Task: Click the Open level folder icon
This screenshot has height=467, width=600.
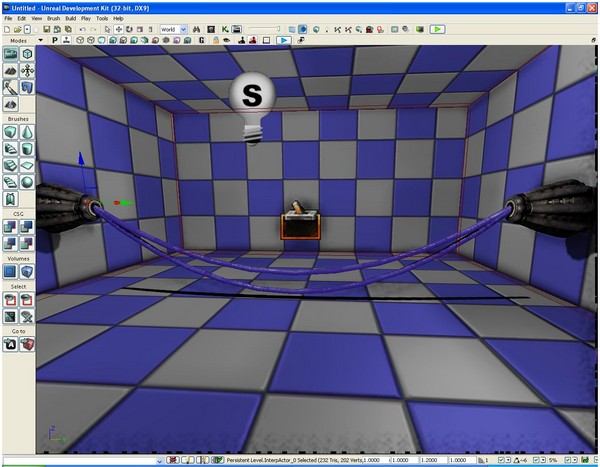Action: [x=17, y=29]
